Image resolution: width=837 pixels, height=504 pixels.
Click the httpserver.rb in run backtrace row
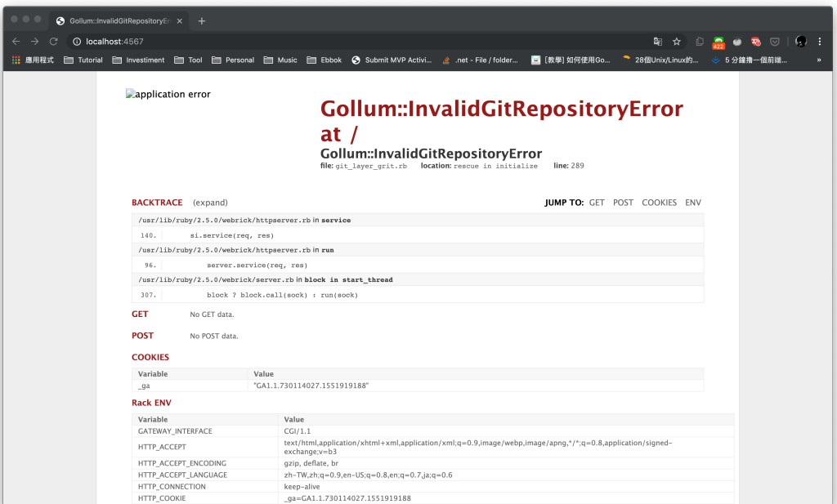pos(418,250)
